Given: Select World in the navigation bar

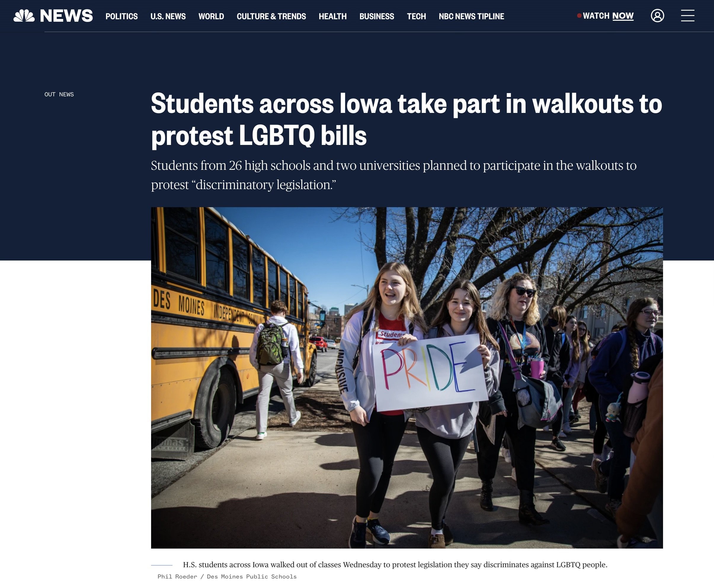Looking at the screenshot, I should point(211,16).
